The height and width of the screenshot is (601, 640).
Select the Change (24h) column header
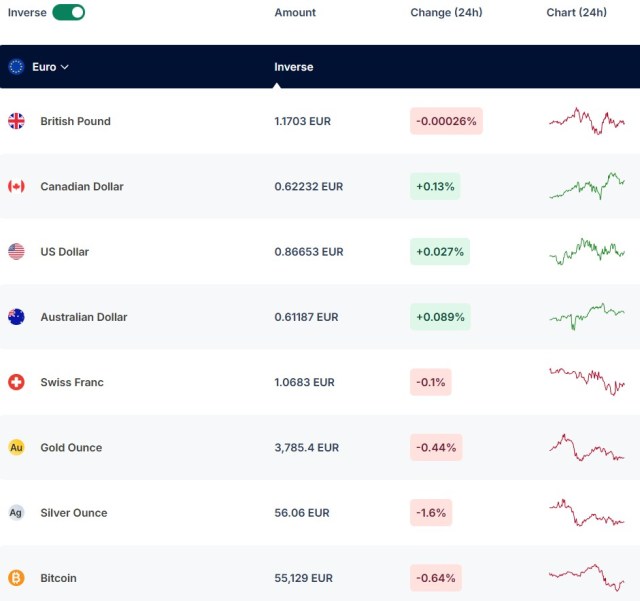(446, 13)
